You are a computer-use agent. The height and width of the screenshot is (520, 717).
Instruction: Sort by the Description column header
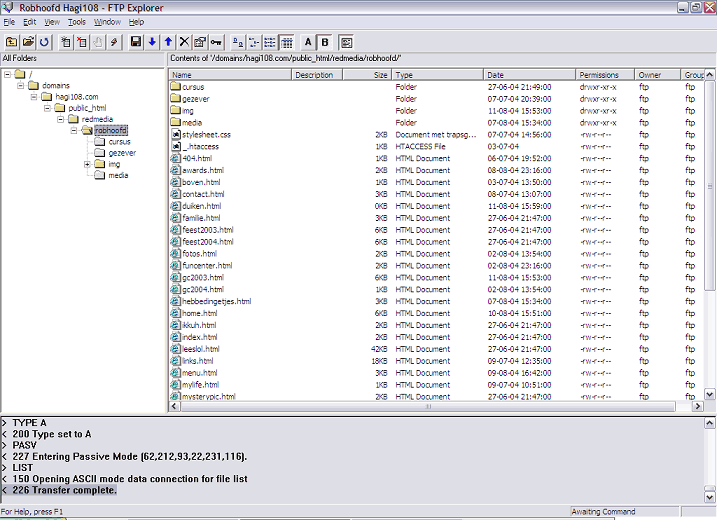tap(317, 75)
